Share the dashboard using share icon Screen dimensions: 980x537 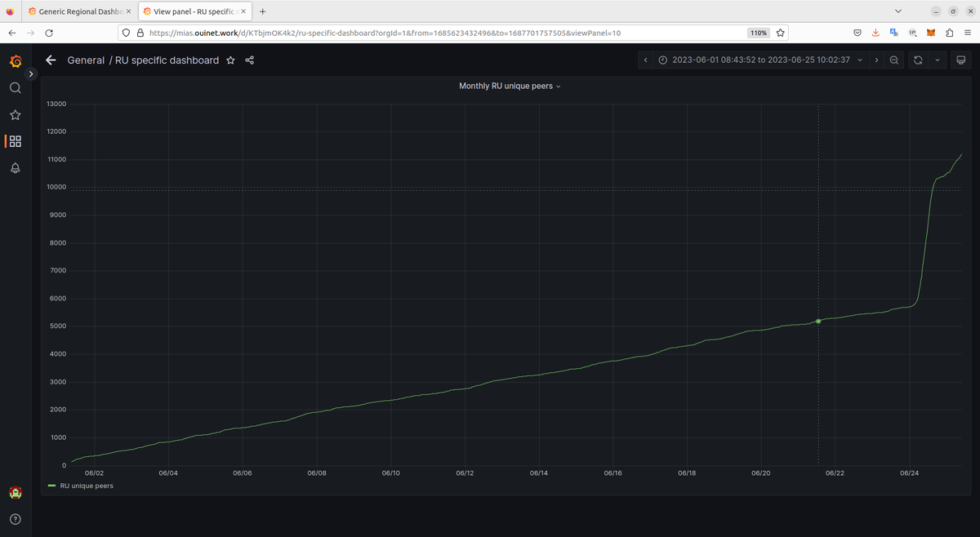[x=250, y=60]
